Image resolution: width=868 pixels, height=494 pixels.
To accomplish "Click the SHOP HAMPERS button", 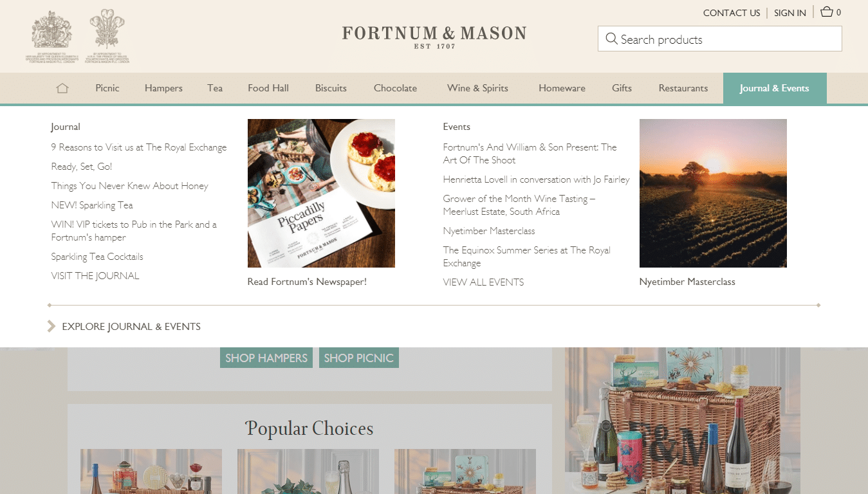I will 266,358.
